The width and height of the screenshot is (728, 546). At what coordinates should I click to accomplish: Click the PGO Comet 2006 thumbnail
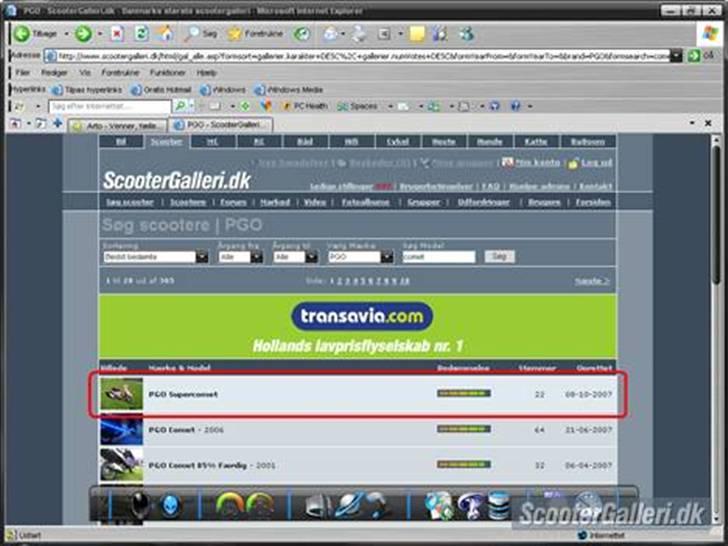click(120, 430)
